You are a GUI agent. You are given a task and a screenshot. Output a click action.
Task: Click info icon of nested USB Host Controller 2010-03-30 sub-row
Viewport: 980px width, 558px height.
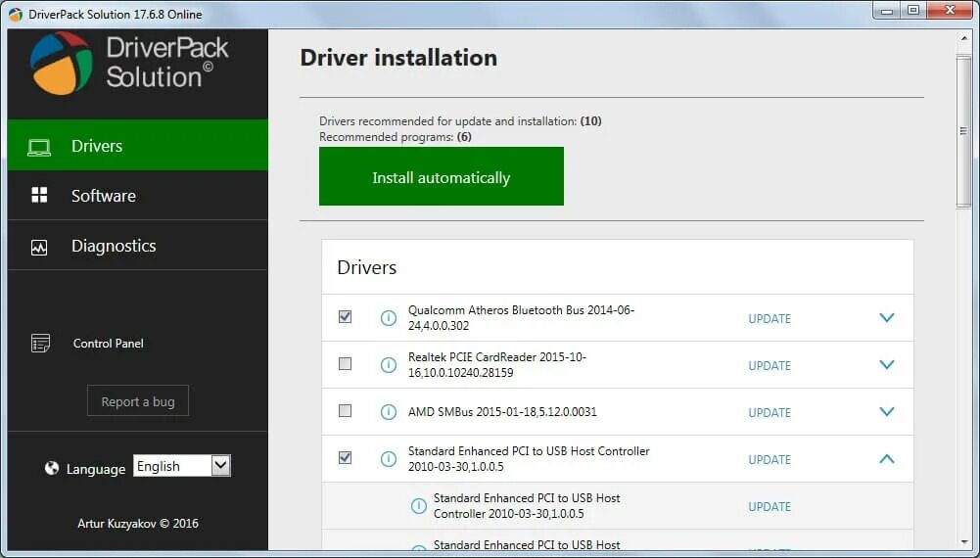[418, 506]
